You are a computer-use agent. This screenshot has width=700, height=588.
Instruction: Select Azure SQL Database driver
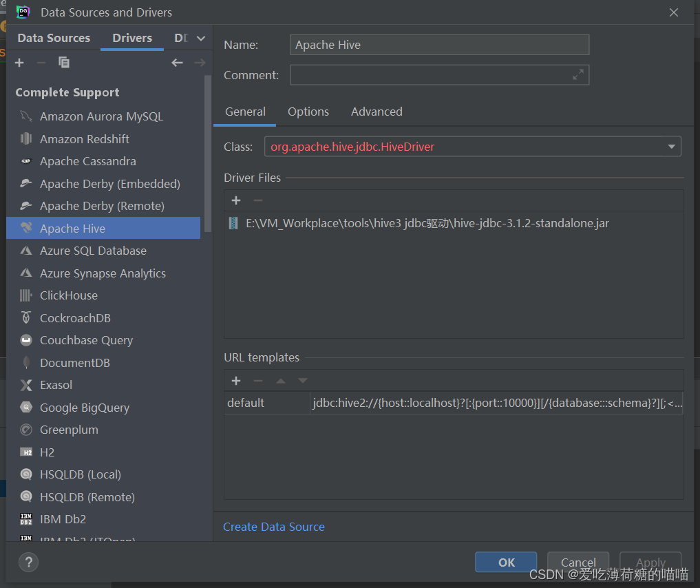tap(103, 251)
